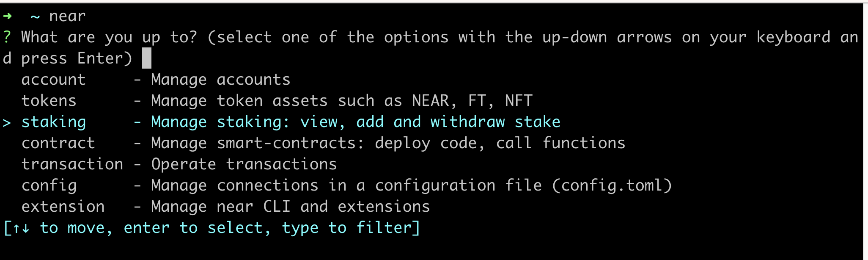The width and height of the screenshot is (868, 260).
Task: Click '(config.toml)' text in config row
Action: pos(612,185)
